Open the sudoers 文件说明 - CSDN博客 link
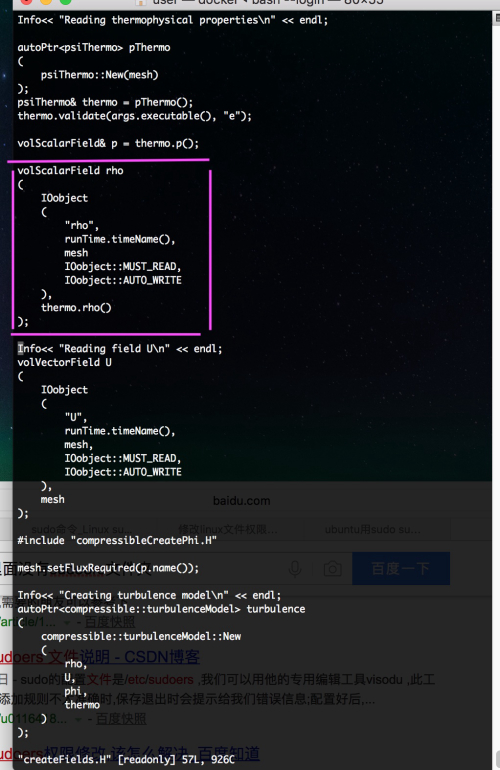This screenshot has width=500, height=770. click(100, 657)
